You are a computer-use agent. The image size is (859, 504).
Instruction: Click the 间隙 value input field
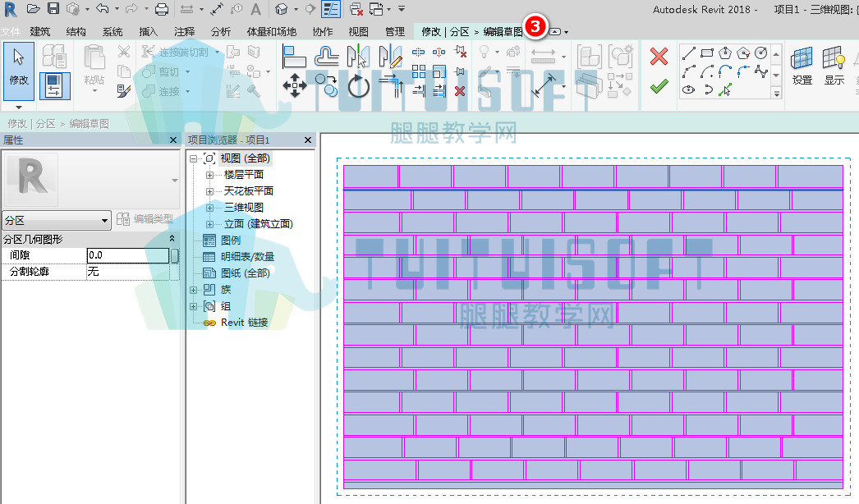pyautogui.click(x=128, y=255)
